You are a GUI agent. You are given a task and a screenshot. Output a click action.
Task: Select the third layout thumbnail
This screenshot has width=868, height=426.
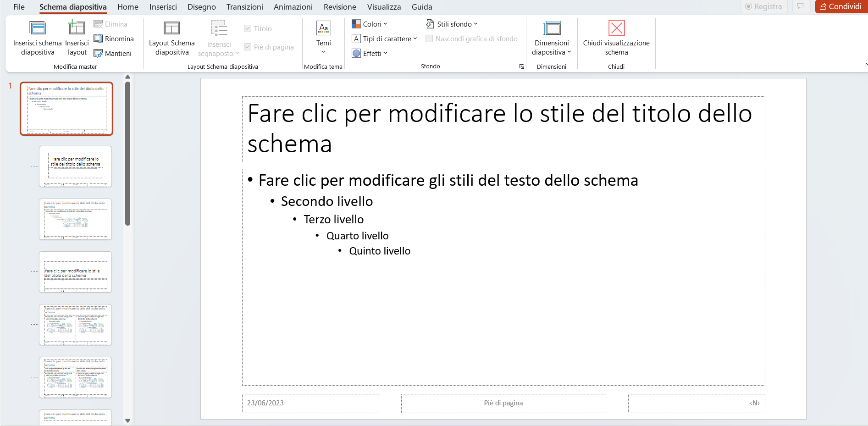[75, 272]
